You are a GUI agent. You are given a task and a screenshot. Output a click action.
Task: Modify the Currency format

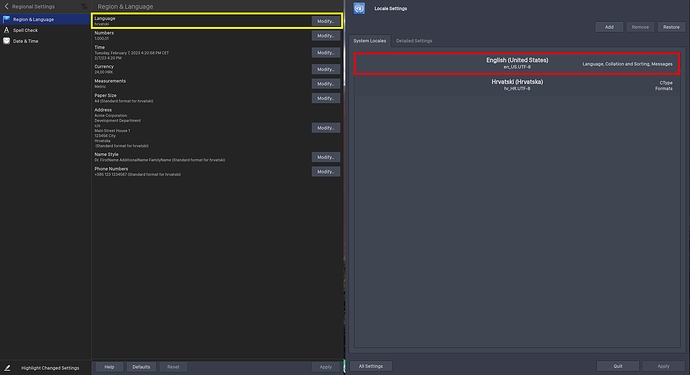tap(326, 69)
